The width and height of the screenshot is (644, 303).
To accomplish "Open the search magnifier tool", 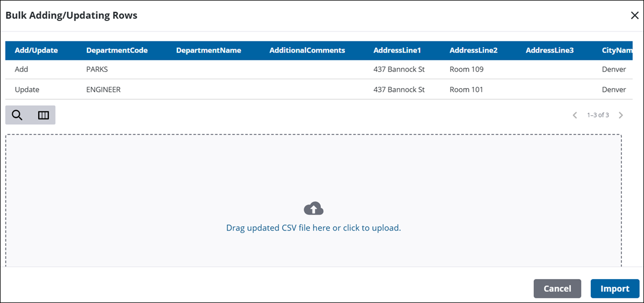I will (x=17, y=115).
